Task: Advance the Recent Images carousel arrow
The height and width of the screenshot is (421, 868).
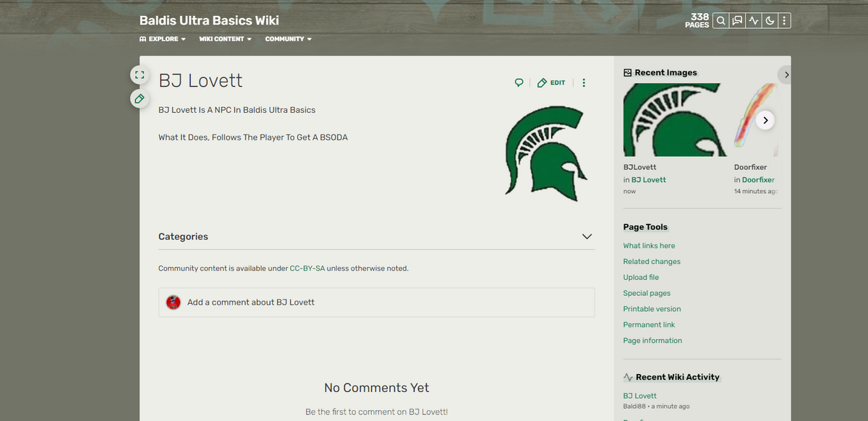Action: [765, 120]
